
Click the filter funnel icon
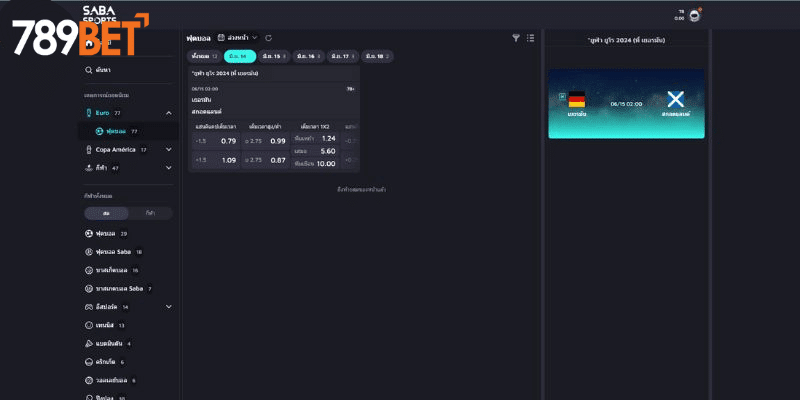click(516, 37)
